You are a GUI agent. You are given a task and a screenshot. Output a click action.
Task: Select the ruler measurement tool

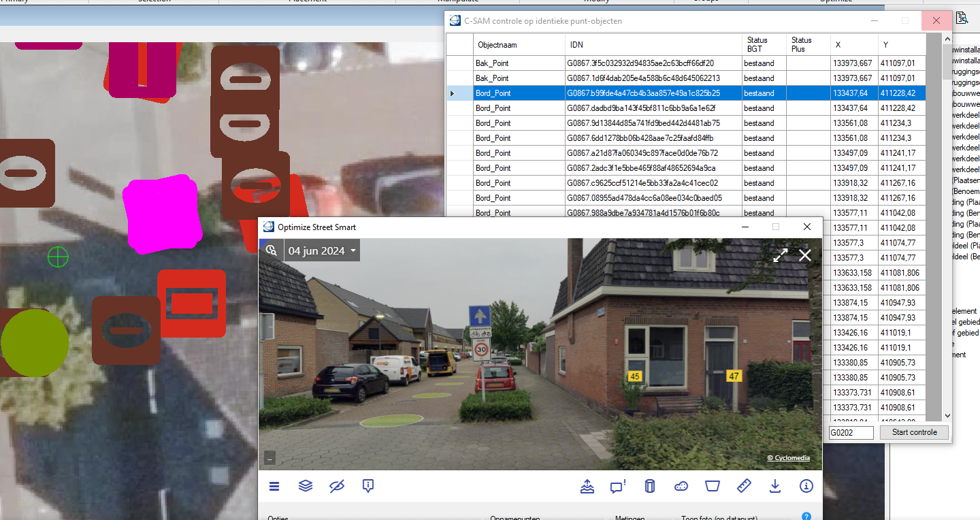pyautogui.click(x=743, y=486)
